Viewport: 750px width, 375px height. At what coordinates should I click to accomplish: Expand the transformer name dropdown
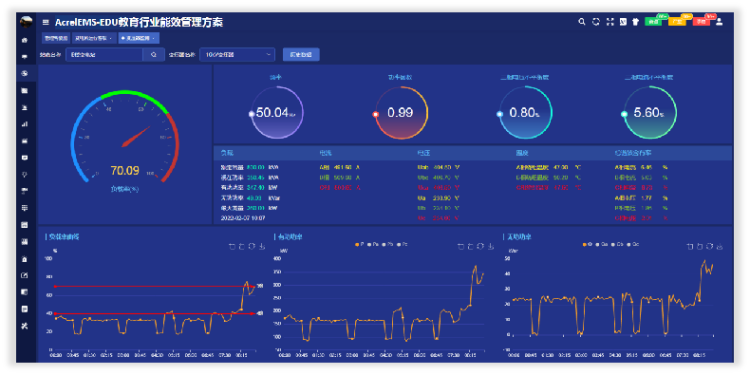point(237,55)
